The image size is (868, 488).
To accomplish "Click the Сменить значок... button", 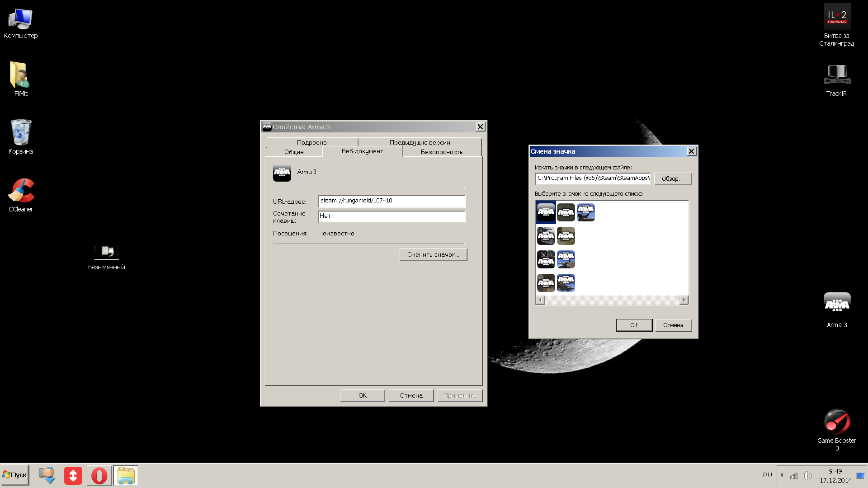I will coord(433,255).
